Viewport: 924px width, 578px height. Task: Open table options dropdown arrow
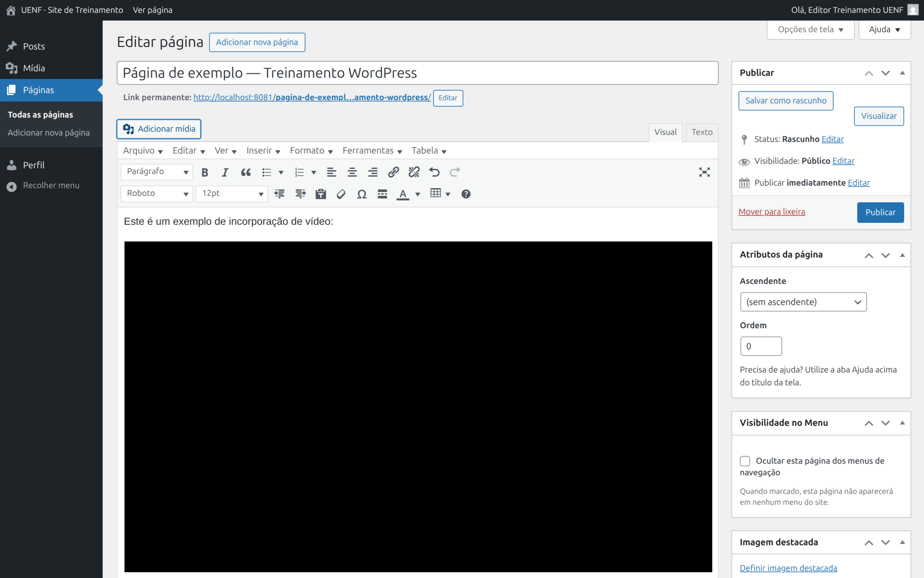pos(448,195)
